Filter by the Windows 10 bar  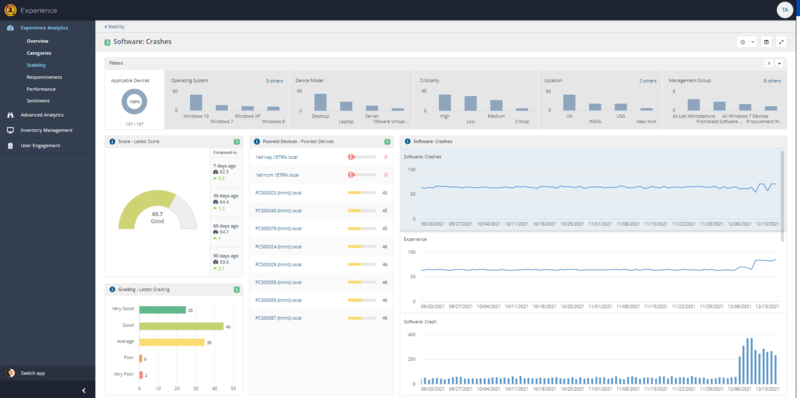coord(196,103)
